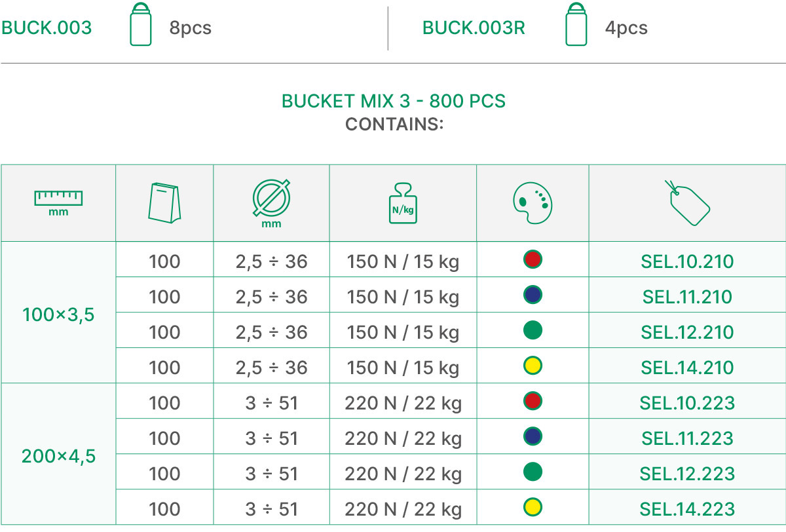The image size is (786, 532).
Task: Click the N/kg weight icon
Action: click(403, 203)
